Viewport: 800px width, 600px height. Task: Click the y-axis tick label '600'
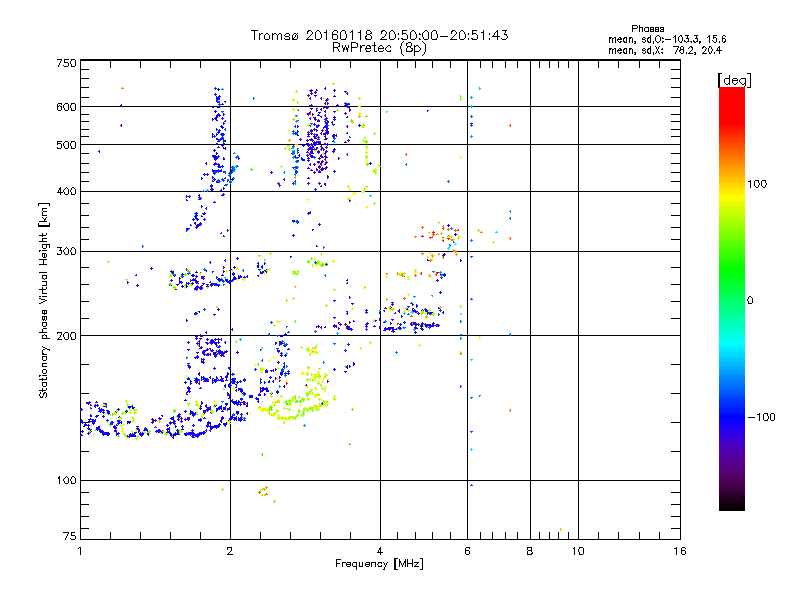66,107
